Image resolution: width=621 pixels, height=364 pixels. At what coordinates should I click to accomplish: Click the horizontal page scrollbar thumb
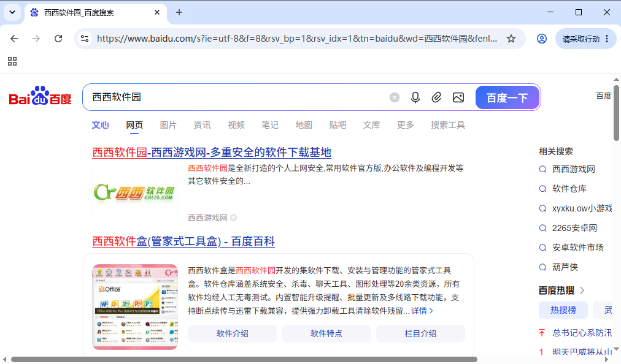tap(244, 359)
